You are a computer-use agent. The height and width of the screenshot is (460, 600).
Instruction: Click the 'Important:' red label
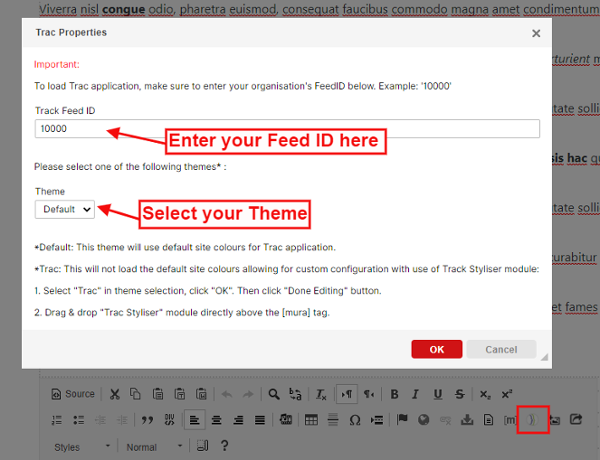[x=57, y=64]
